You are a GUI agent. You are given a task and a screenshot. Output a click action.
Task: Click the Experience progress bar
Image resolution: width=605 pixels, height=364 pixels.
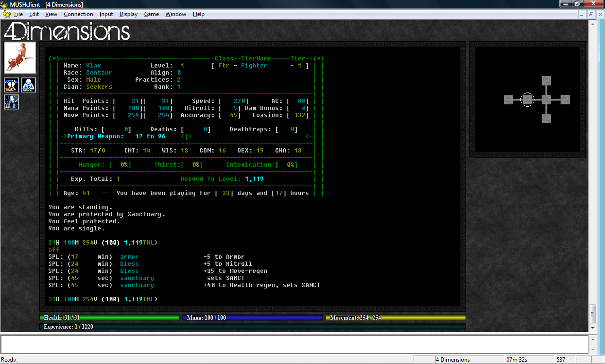click(252, 326)
